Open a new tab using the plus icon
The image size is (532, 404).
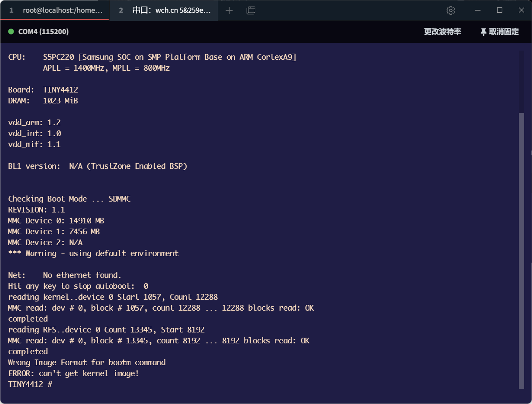pyautogui.click(x=229, y=10)
